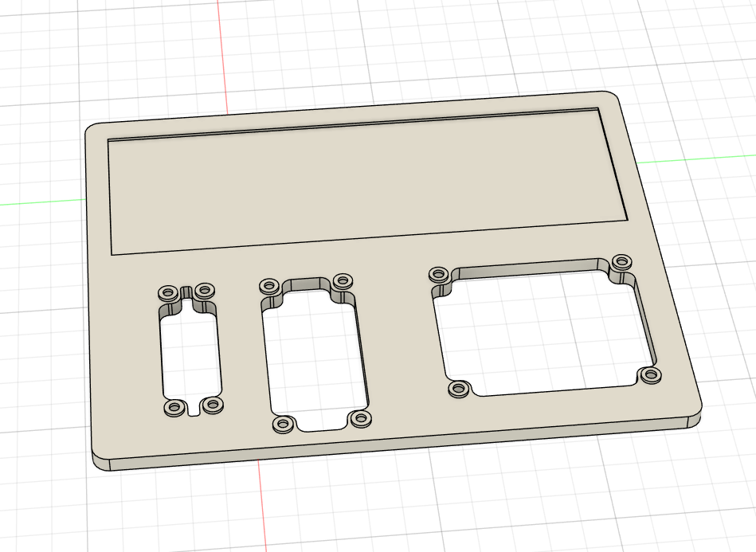Image resolution: width=756 pixels, height=552 pixels.
Task: Choose the lower-left screw hole of large square cutout
Action: [459, 389]
